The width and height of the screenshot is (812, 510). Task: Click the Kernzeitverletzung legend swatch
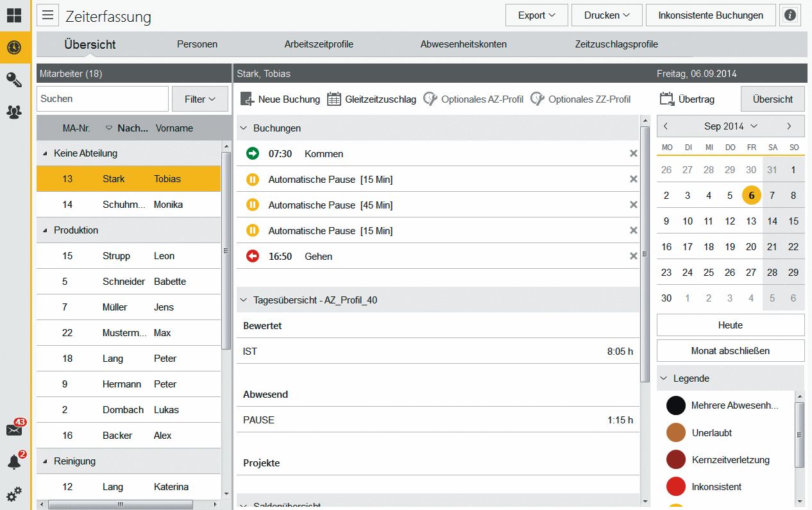tap(676, 459)
